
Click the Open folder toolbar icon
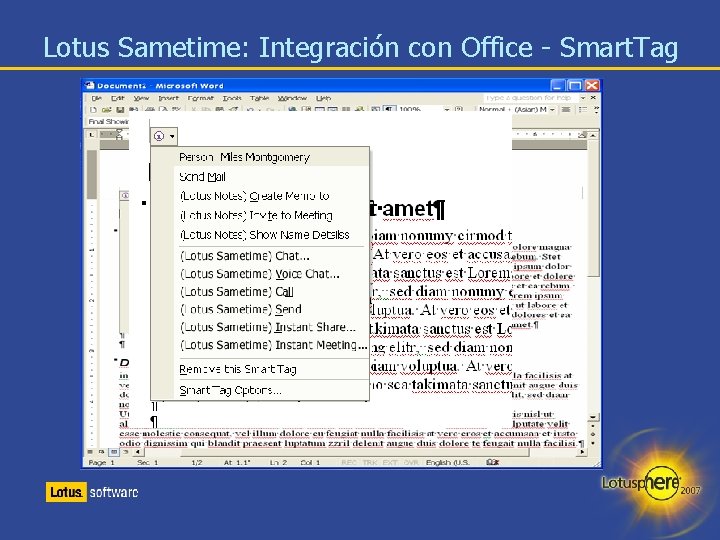tap(107, 110)
